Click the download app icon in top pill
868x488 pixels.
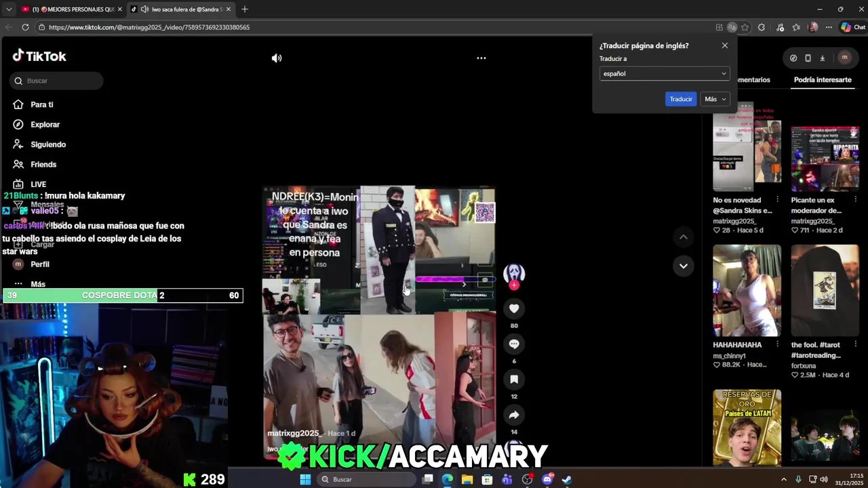[x=822, y=58]
